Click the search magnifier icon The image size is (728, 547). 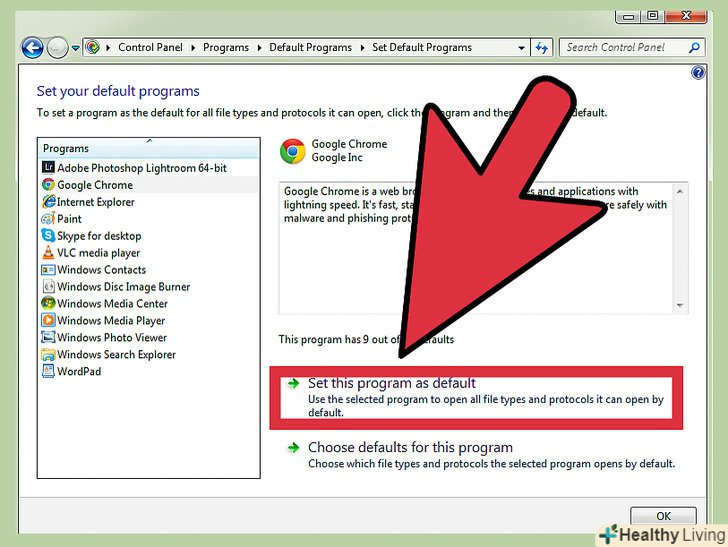coord(694,47)
